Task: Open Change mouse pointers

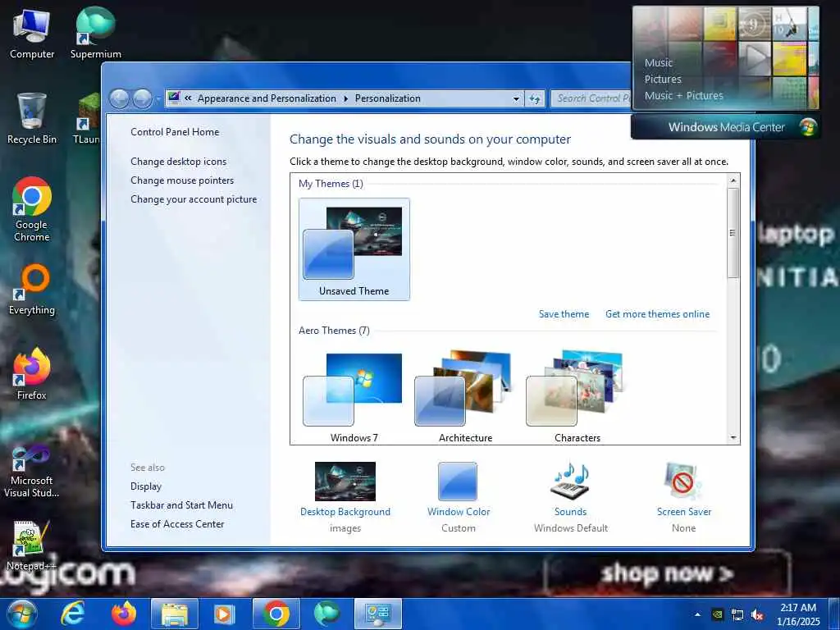Action: pos(182,180)
